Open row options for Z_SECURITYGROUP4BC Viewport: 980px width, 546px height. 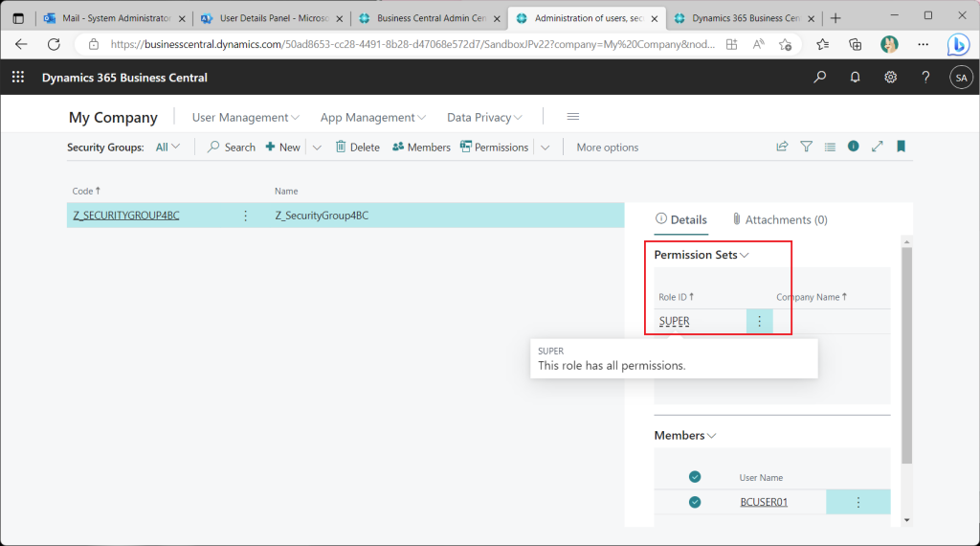click(x=246, y=216)
